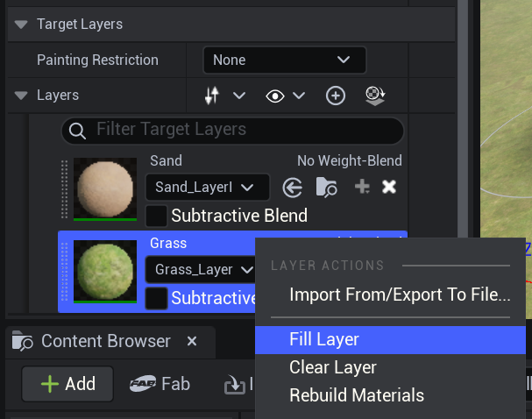
Task: Open the Sand_LayerI asset dropdown
Action: [x=208, y=187]
